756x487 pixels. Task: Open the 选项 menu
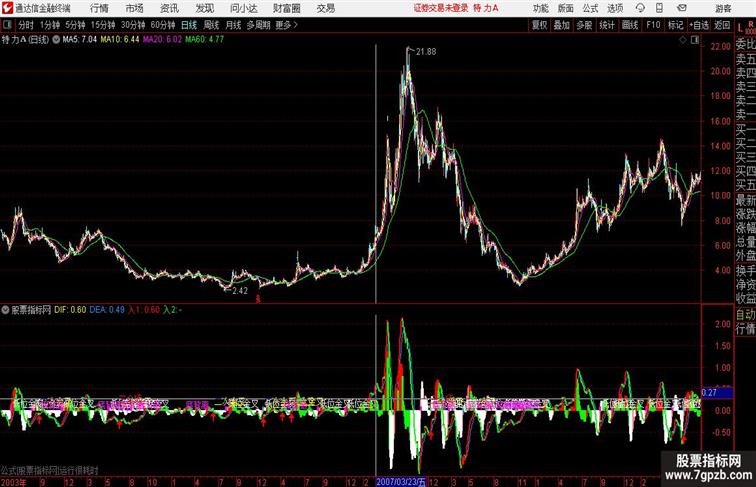(x=615, y=8)
